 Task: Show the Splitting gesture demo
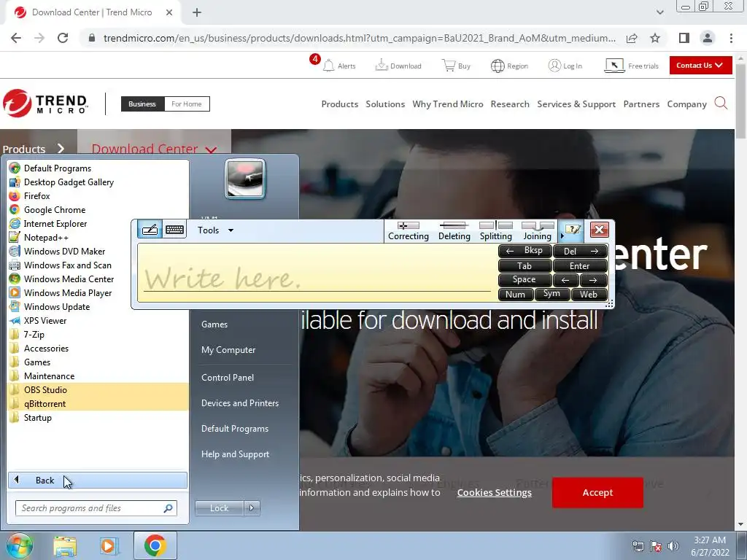pos(496,231)
